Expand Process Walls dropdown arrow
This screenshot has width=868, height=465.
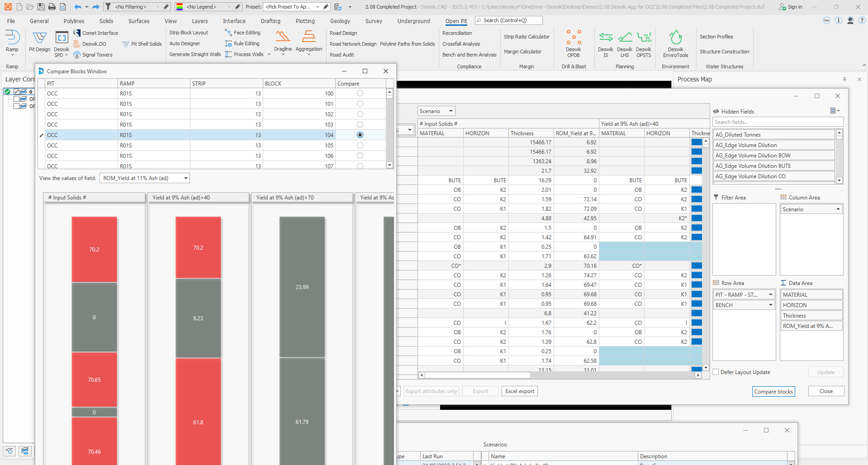coord(269,54)
